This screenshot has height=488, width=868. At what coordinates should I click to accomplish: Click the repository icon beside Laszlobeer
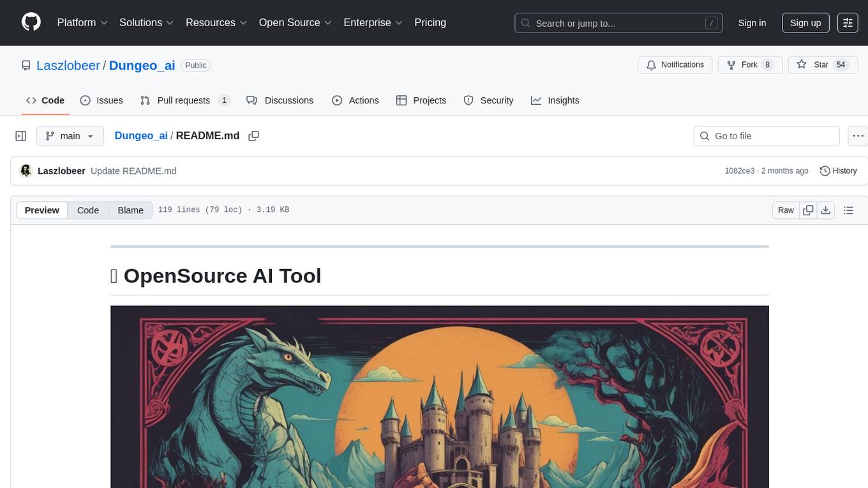26,65
